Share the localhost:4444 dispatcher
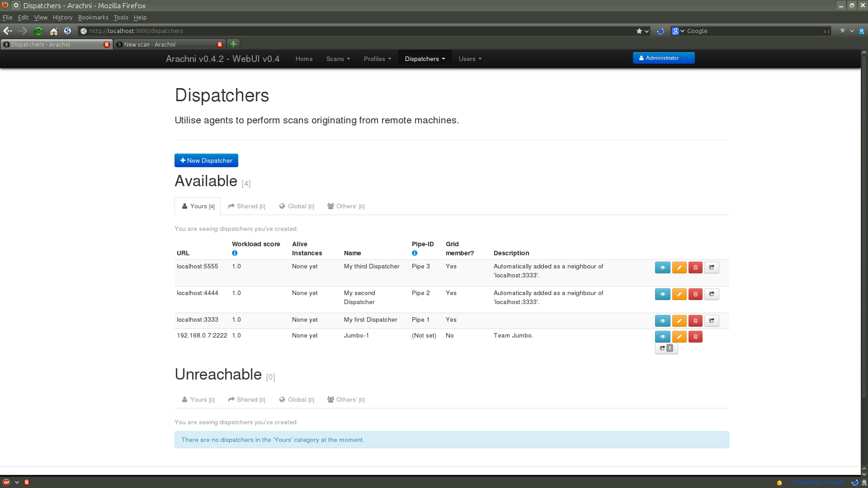The image size is (868, 488). pos(712,294)
